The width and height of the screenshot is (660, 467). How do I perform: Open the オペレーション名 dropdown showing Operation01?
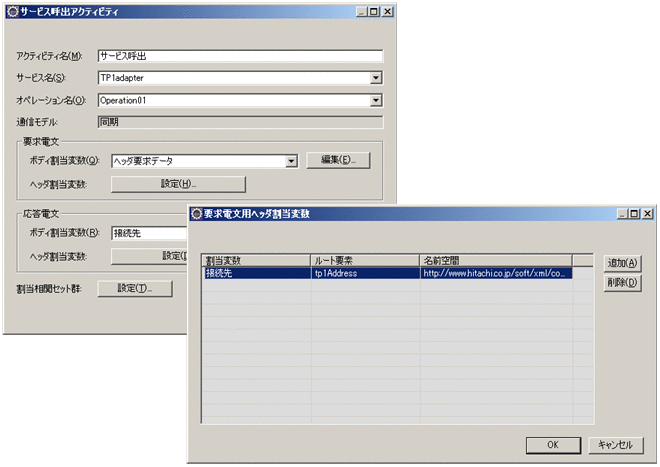point(376,100)
